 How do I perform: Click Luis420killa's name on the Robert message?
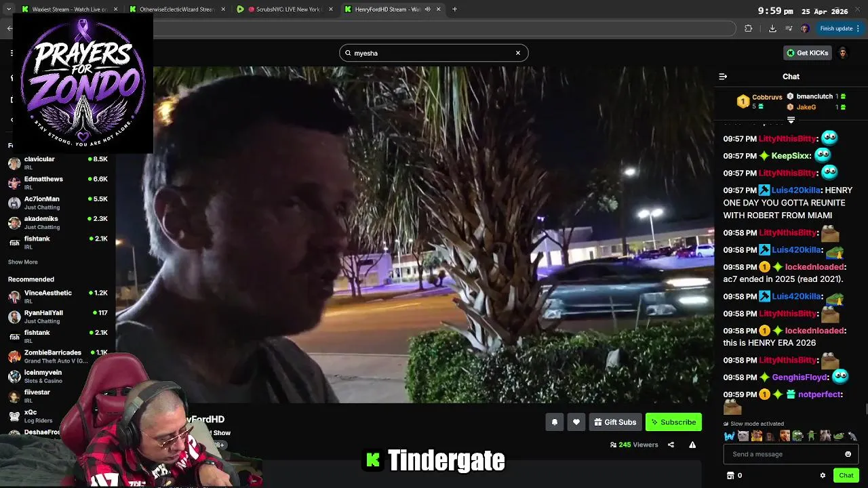pyautogui.click(x=796, y=190)
